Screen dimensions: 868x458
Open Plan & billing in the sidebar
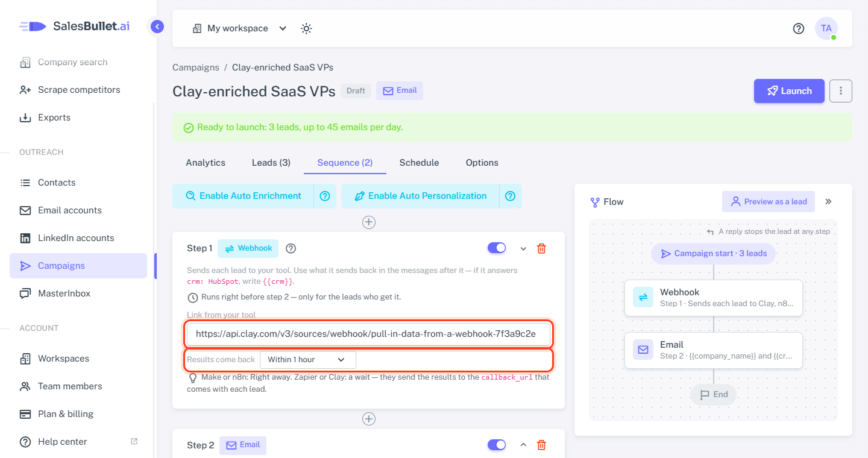coord(78,414)
